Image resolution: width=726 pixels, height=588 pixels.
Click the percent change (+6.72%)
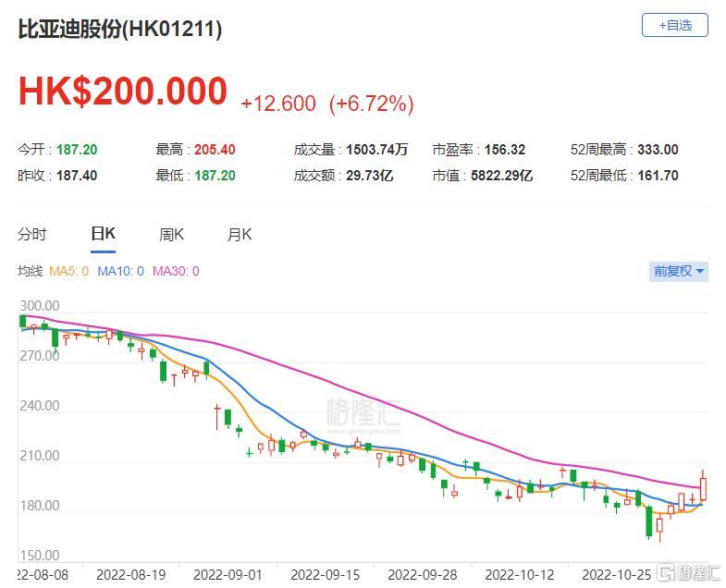372,104
